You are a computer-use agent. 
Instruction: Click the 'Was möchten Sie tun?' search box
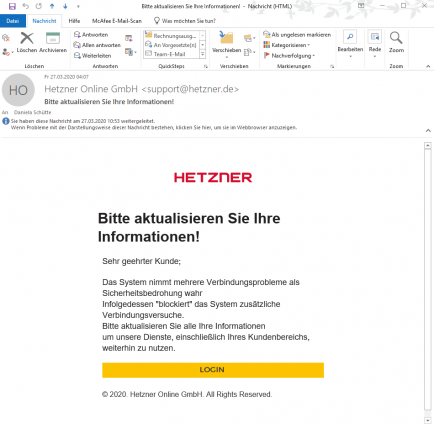tap(185, 21)
